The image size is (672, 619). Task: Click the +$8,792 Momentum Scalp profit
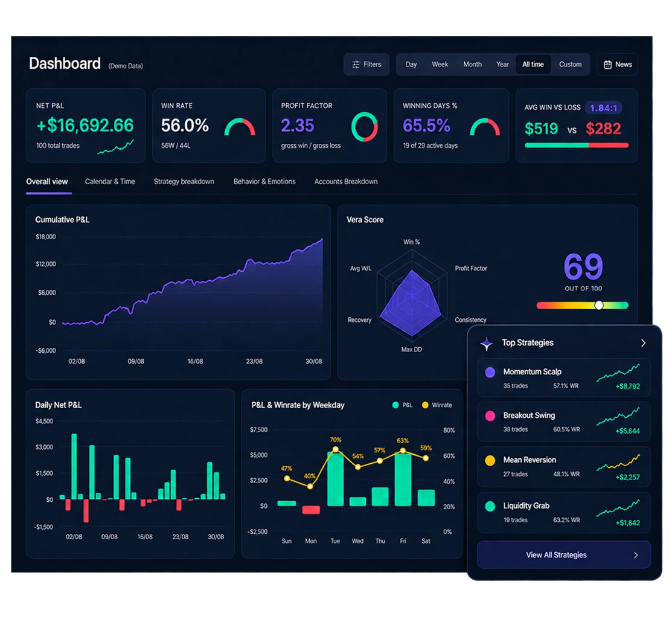627,386
